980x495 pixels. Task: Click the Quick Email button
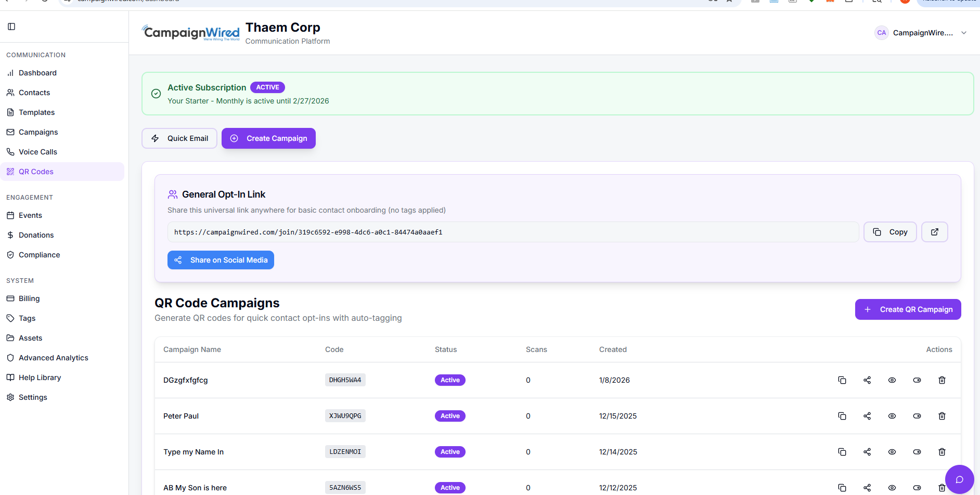tap(179, 138)
